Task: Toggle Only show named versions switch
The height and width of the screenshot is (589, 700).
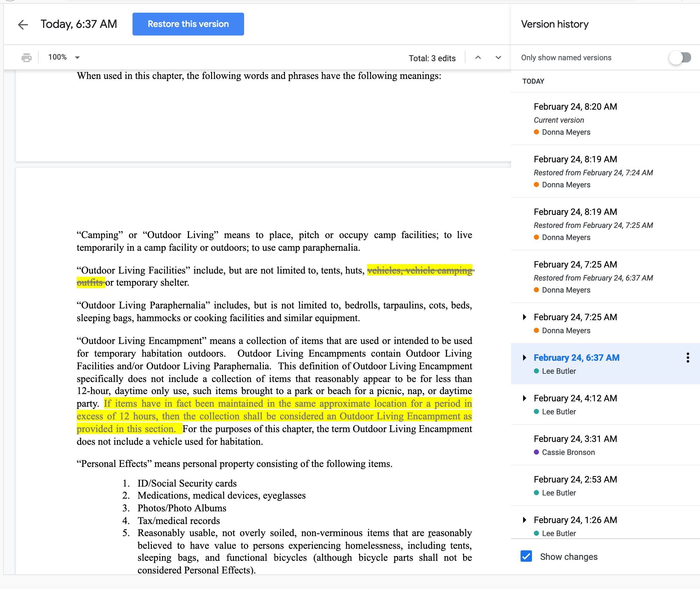Action: (680, 57)
